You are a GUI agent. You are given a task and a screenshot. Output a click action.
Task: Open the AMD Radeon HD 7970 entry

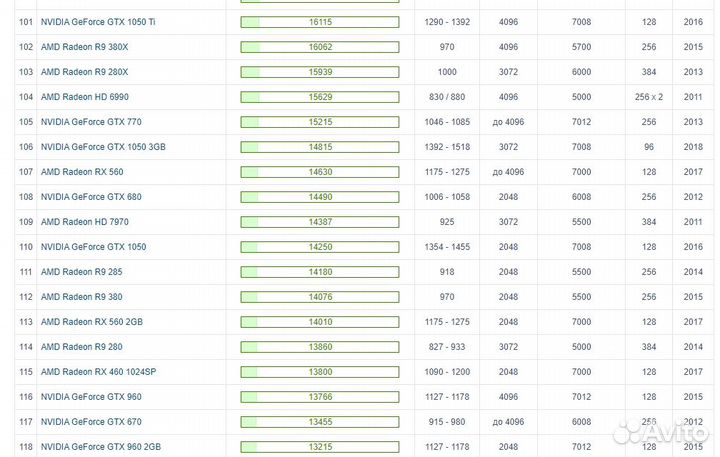point(84,222)
